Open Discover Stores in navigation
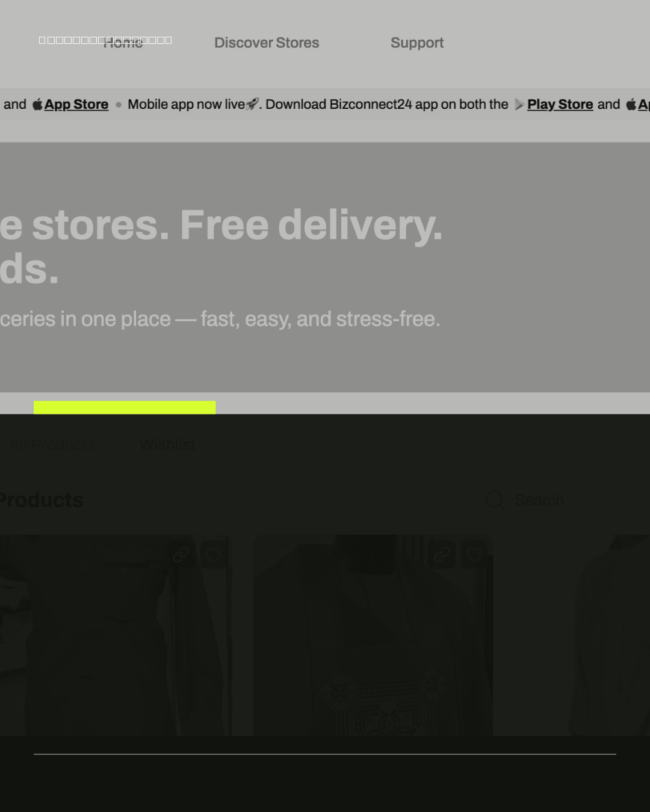This screenshot has width=650, height=812. pyautogui.click(x=267, y=43)
